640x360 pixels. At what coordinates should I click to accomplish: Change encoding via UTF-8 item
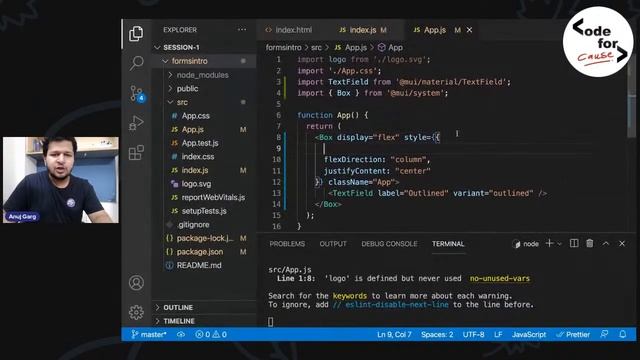tap(473, 334)
